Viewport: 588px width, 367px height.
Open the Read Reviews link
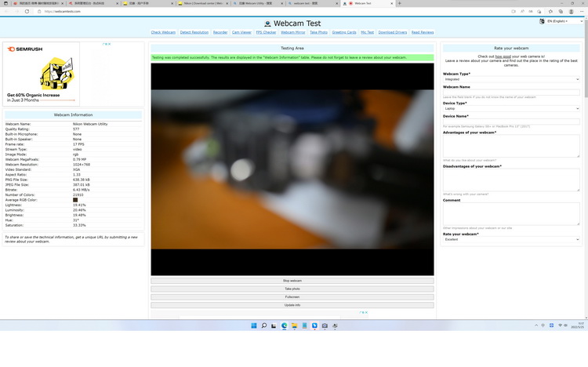[423, 32]
